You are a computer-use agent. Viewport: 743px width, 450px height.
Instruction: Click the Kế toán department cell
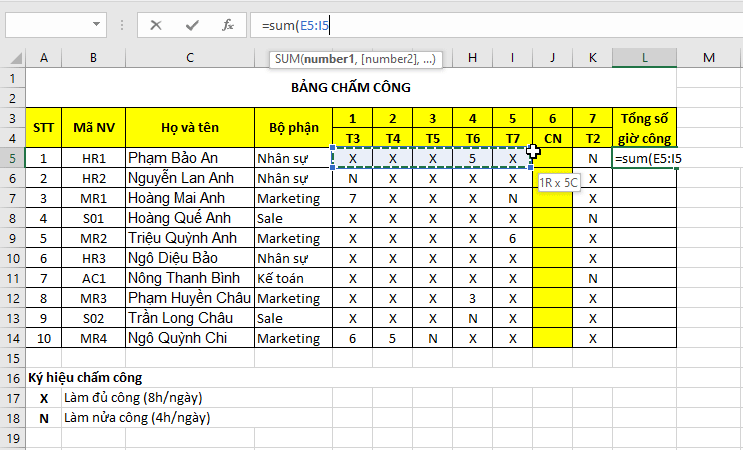point(294,278)
